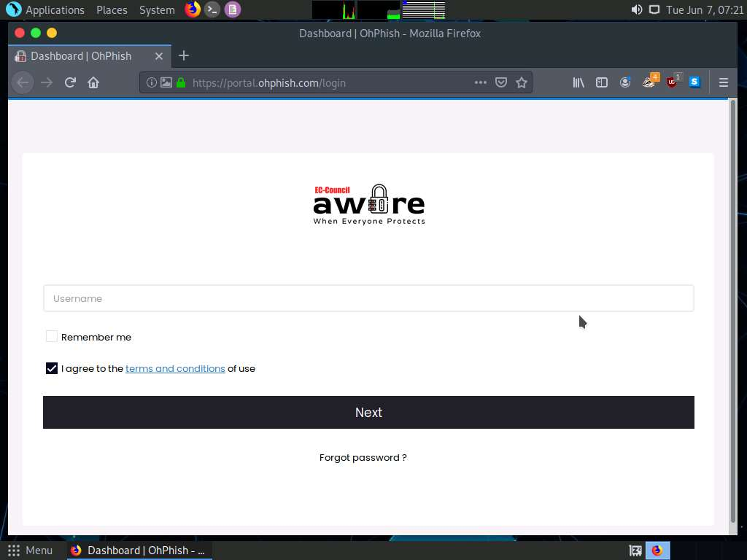Image resolution: width=747 pixels, height=560 pixels.
Task: Click the CPU system monitor graph
Action: (334, 10)
